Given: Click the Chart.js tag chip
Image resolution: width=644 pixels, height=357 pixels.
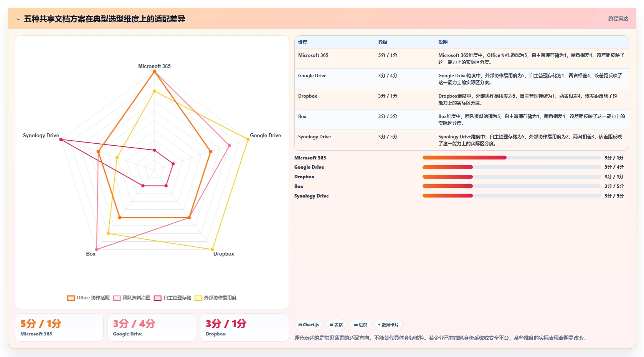Looking at the screenshot, I should pos(309,325).
